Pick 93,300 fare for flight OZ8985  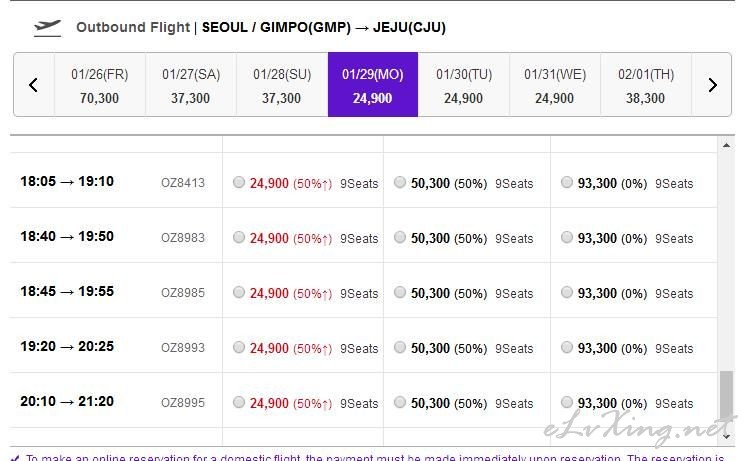567,293
